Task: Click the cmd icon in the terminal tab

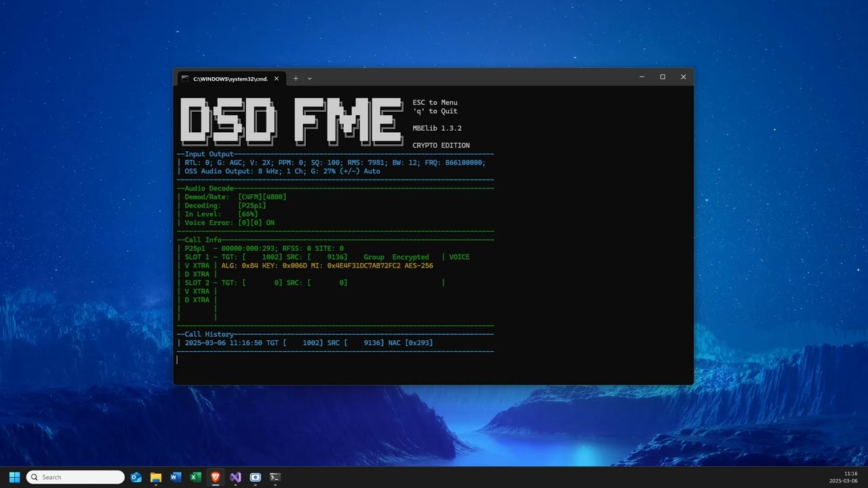Action: [184, 79]
